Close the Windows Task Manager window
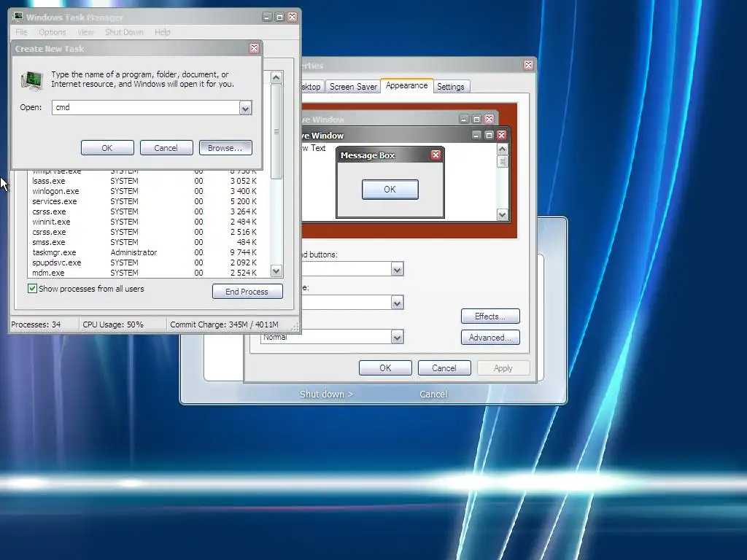 coord(292,17)
